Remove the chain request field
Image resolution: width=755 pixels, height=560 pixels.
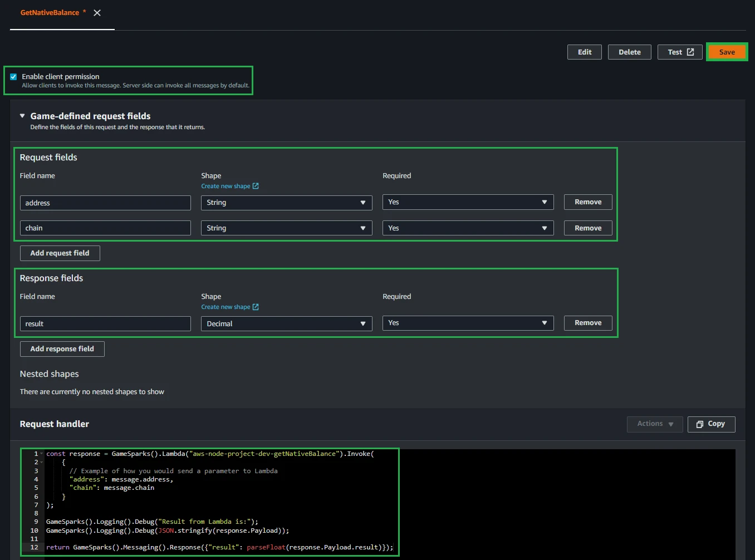pos(587,228)
